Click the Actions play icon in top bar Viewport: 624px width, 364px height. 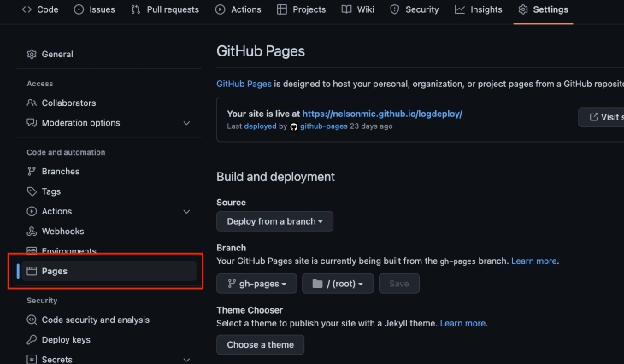pos(220,9)
